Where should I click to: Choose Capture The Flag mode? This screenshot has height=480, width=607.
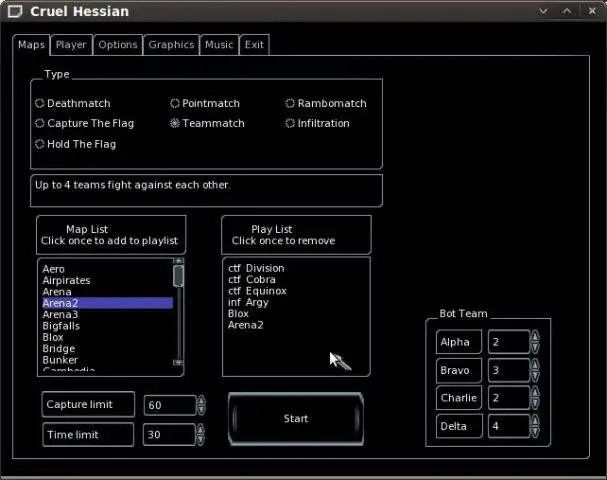[x=84, y=123]
